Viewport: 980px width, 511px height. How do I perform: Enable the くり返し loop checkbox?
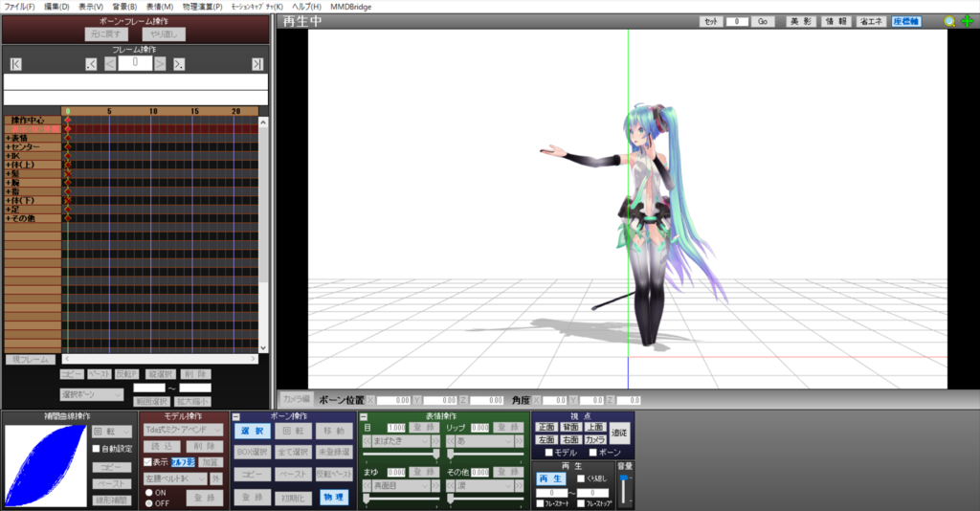coord(581,478)
